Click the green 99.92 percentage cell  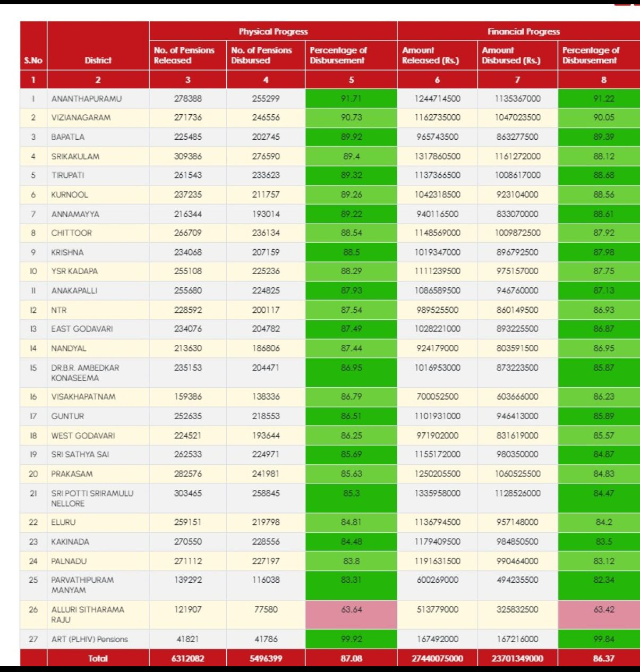click(351, 639)
